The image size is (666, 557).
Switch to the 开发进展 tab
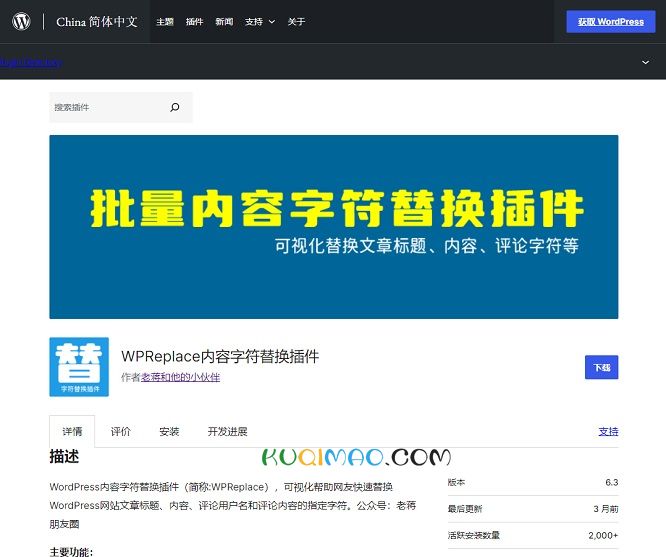coord(228,432)
